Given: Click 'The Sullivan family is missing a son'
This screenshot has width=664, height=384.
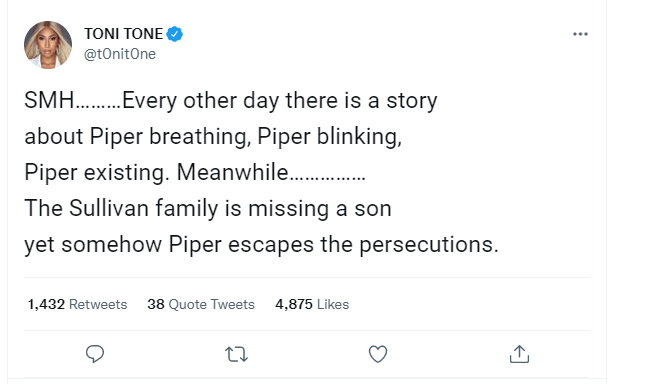Looking at the screenshot, I should click(208, 209).
